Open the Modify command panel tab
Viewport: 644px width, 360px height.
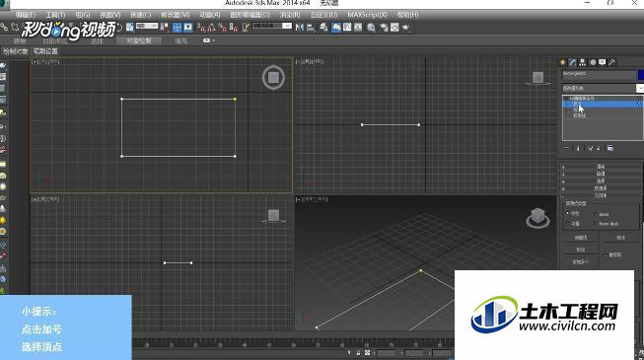click(573, 62)
